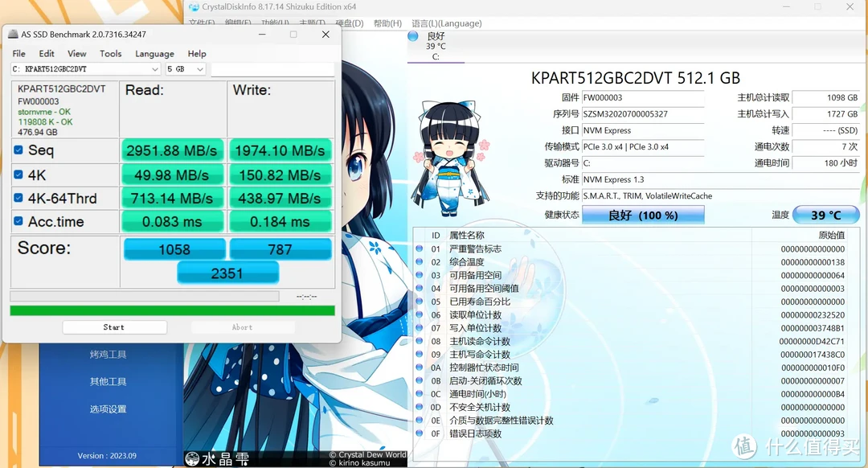868x468 pixels.
Task: Click the Seq write result 1974.10 MB/s
Action: 280,150
